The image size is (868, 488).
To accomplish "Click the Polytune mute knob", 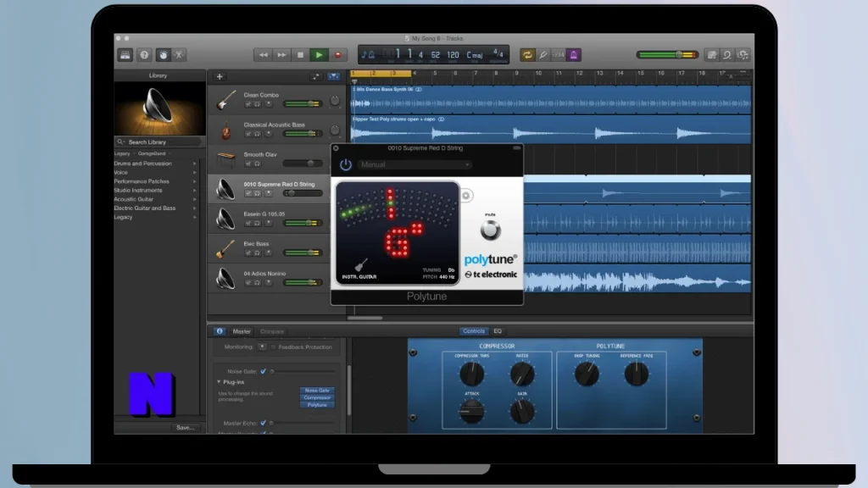I will point(490,230).
